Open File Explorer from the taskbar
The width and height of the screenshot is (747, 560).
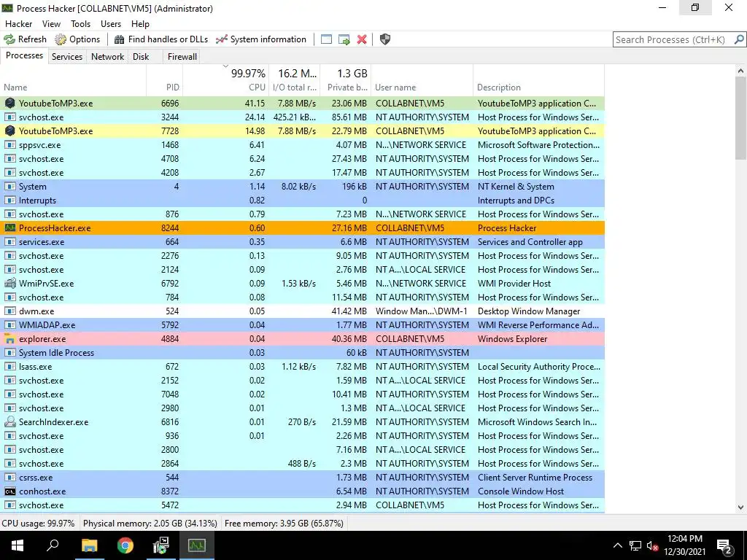point(89,545)
